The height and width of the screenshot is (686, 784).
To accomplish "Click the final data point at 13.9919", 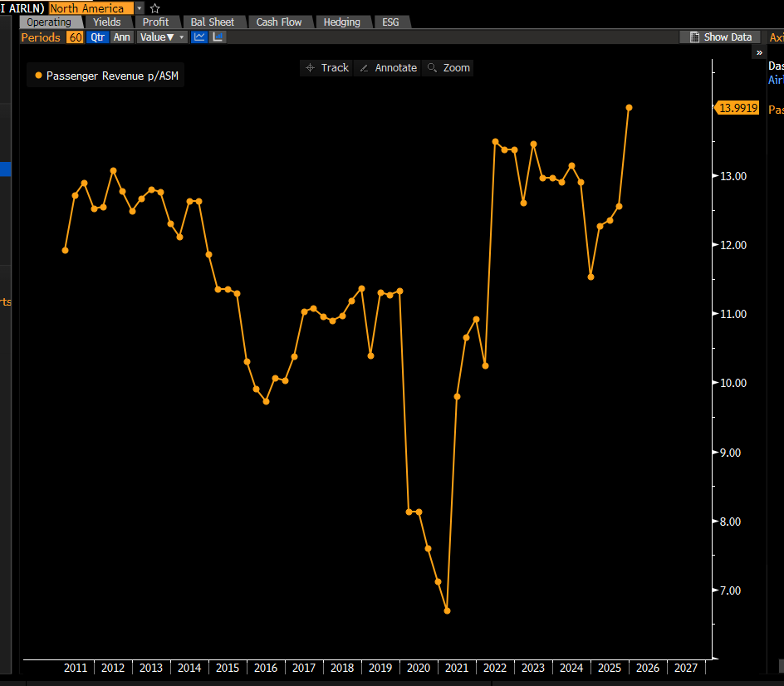I will [x=629, y=107].
